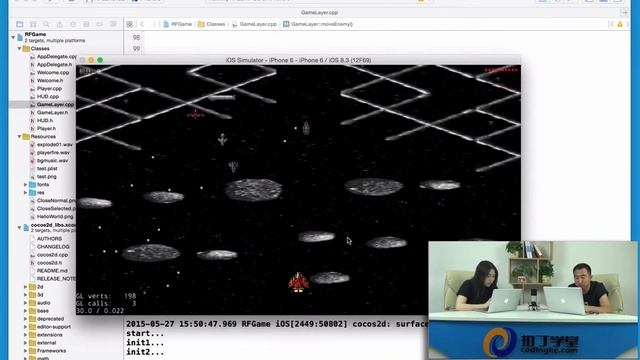Open the Report navigator icon
640x360 pixels.
[113, 24]
